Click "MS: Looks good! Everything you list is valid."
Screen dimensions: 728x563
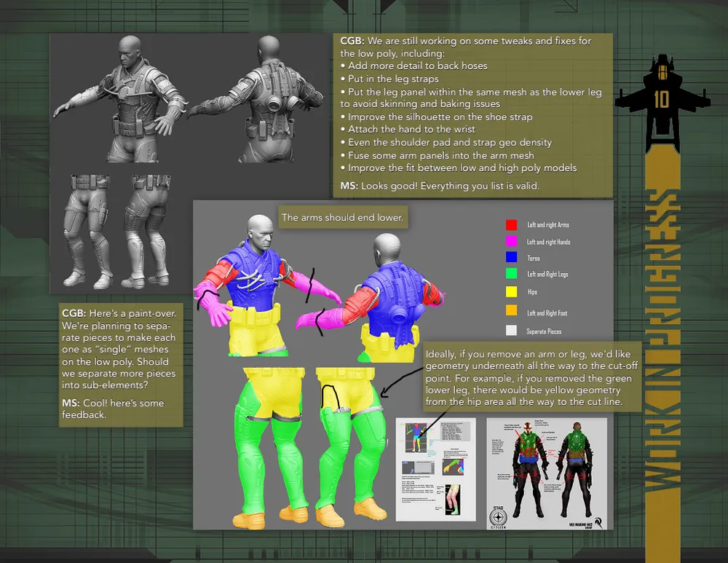coord(440,186)
